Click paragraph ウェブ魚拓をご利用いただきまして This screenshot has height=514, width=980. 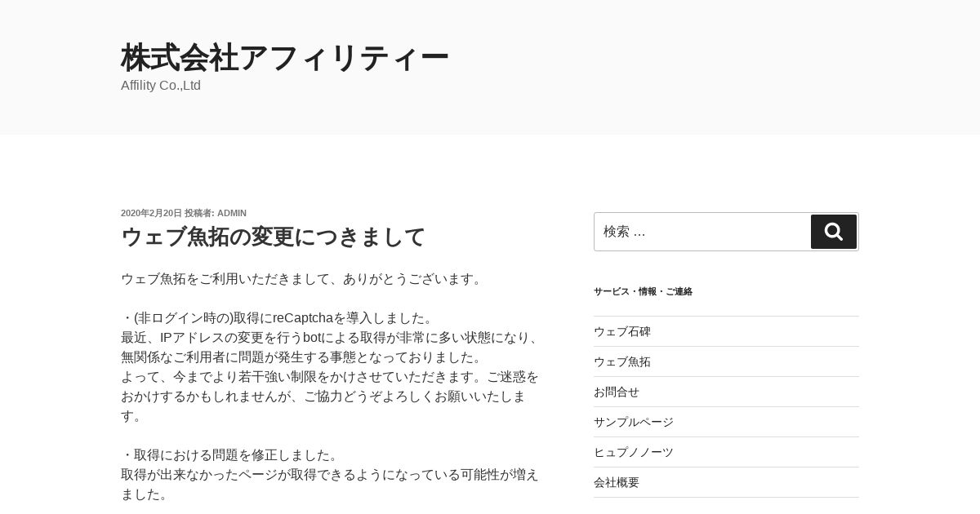[303, 279]
